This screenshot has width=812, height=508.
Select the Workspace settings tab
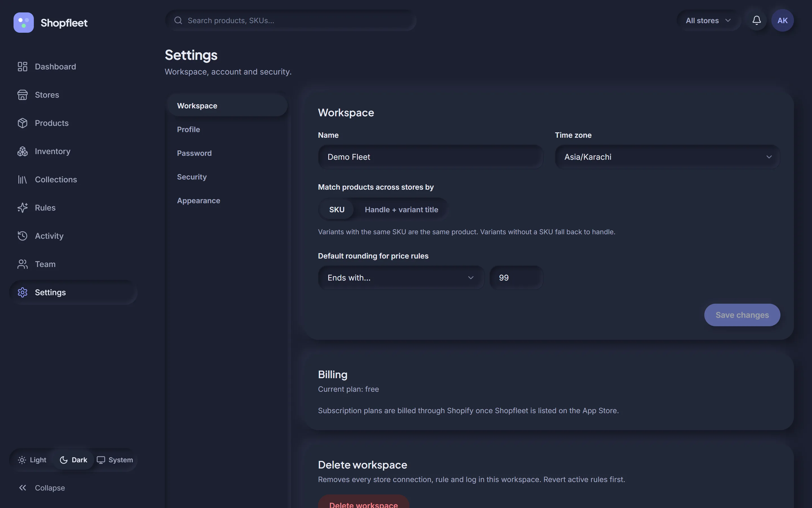pos(227,106)
